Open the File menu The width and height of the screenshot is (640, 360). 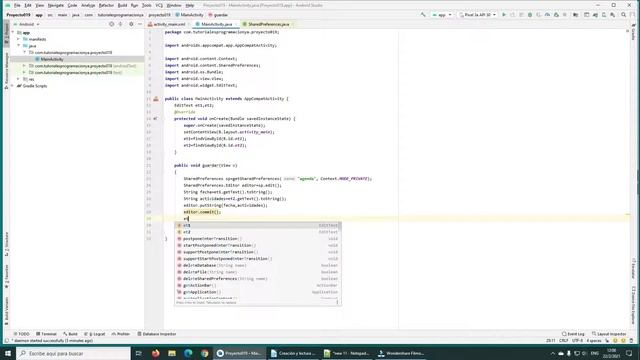[17, 5]
